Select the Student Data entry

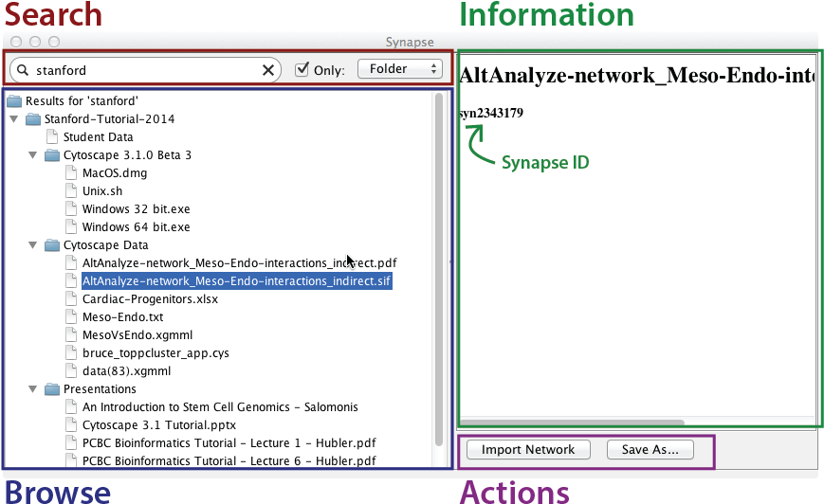click(99, 137)
